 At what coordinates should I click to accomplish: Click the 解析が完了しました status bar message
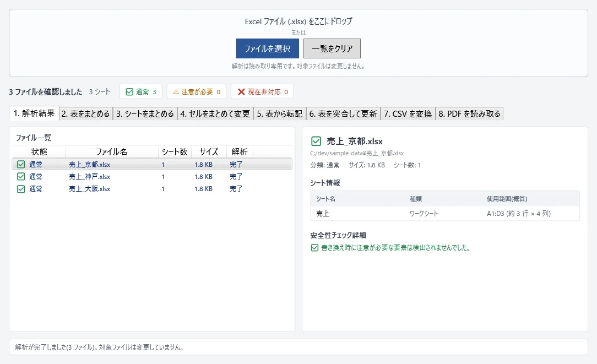[99, 347]
